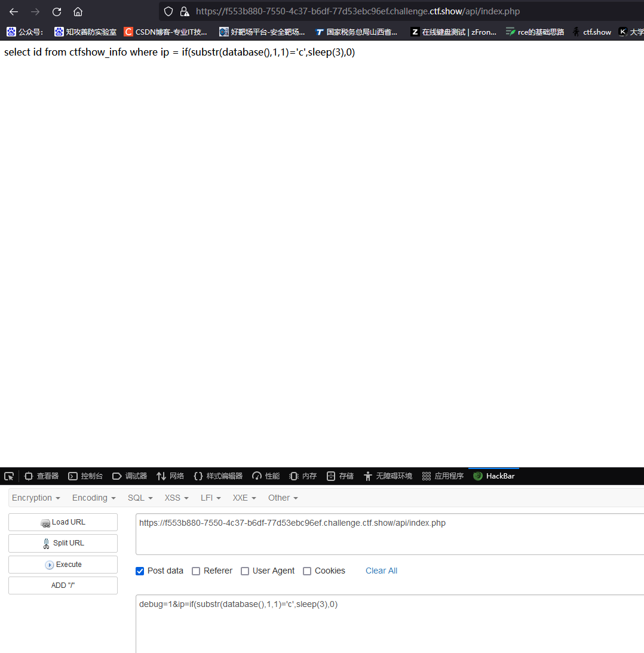Open the 好靶场平台 bookmark
644x653 pixels.
(x=262, y=32)
